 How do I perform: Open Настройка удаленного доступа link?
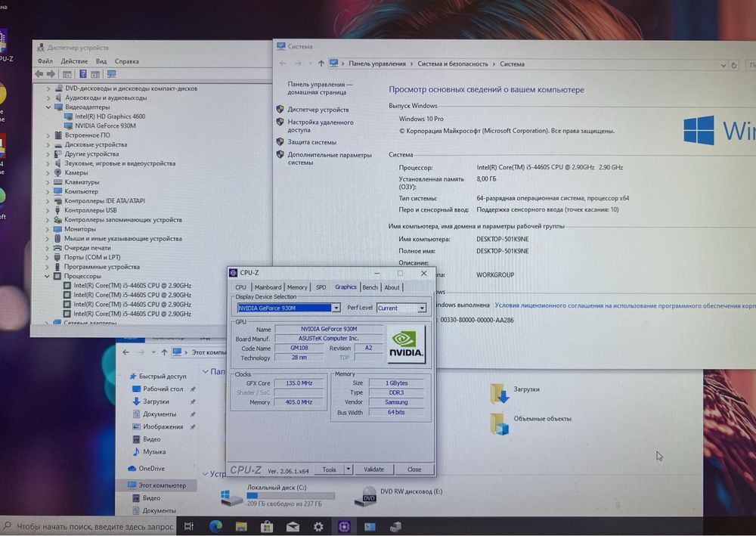coord(321,125)
